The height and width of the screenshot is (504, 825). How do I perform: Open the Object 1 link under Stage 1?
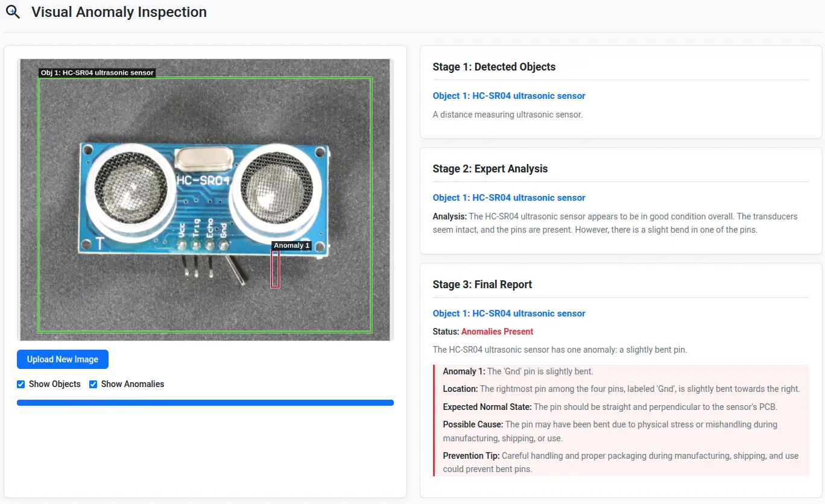[508, 96]
